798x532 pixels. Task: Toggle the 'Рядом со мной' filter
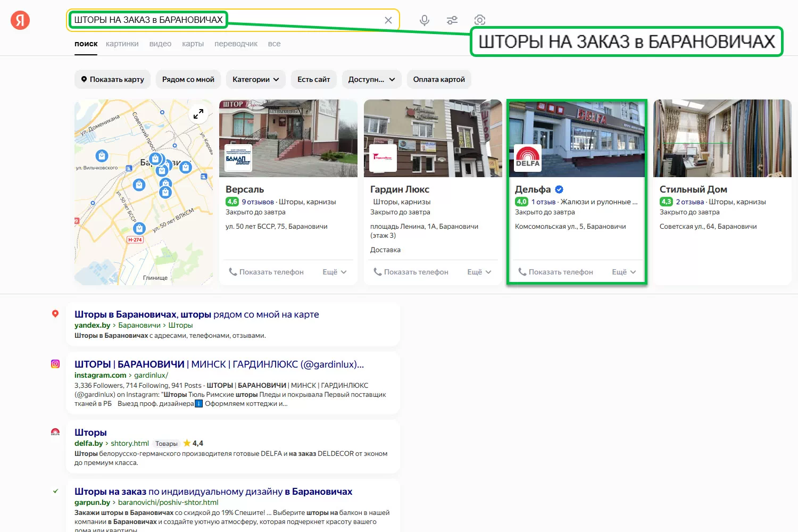tap(188, 79)
